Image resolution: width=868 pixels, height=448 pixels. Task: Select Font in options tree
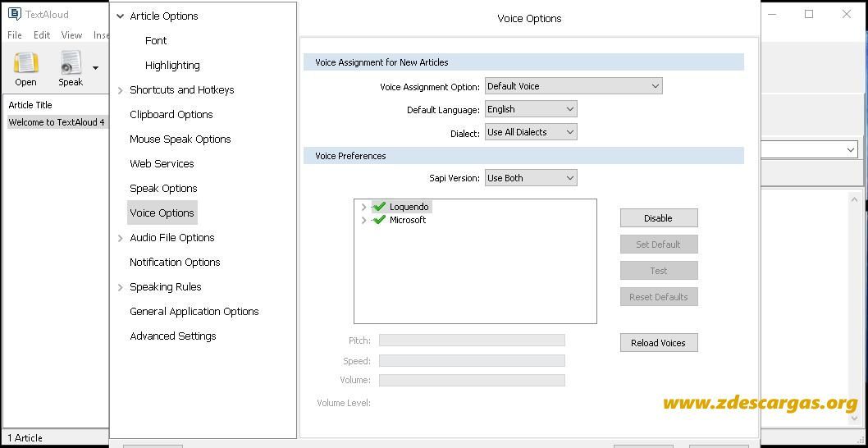[x=156, y=40]
